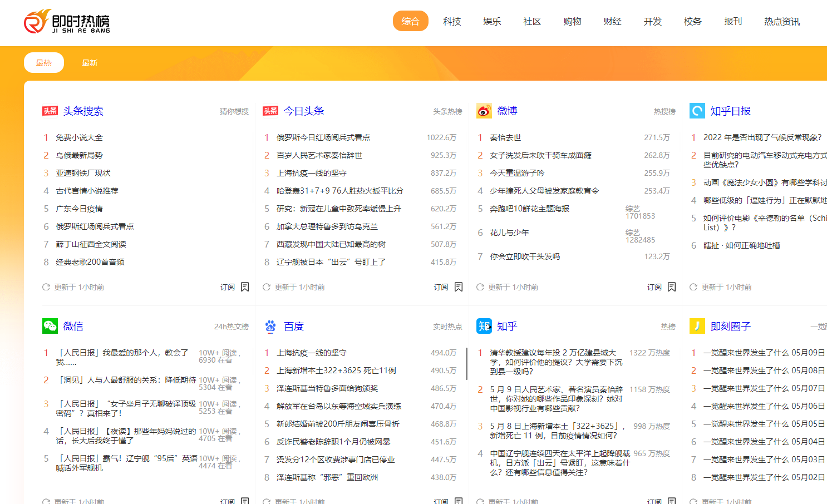The height and width of the screenshot is (504, 827).
Task: Open the 头条搜索 card title
Action: (83, 111)
